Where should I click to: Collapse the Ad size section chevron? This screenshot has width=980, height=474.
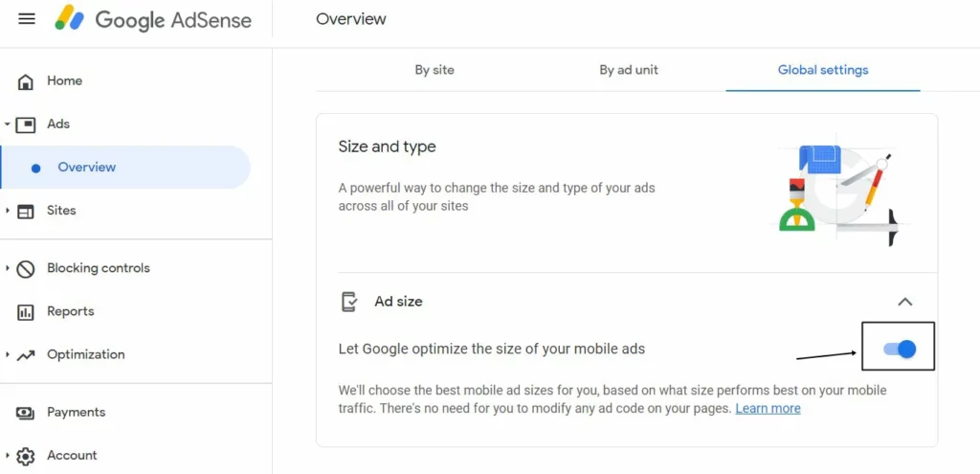(x=904, y=302)
